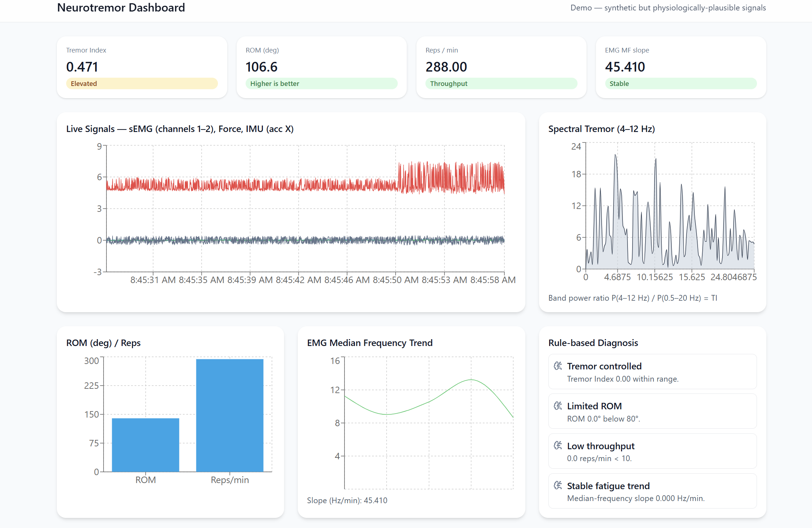
Task: Click the Band power ratio caption
Action: 633,298
